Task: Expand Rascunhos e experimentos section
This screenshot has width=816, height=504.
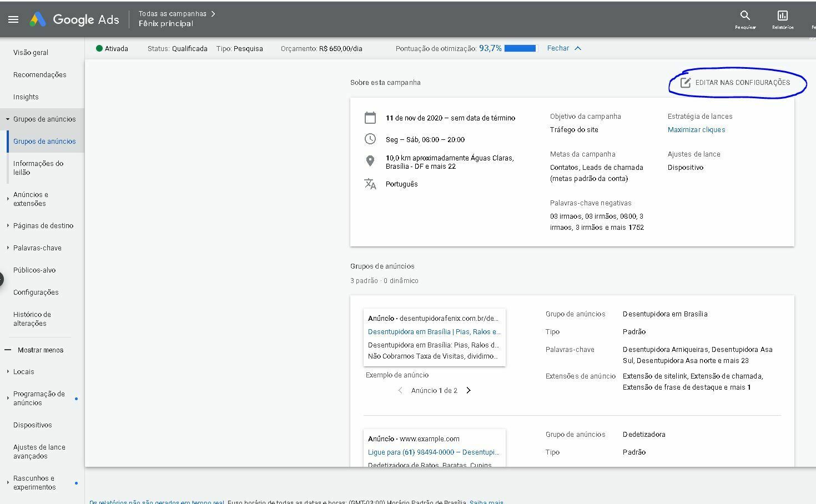Action: (x=8, y=482)
